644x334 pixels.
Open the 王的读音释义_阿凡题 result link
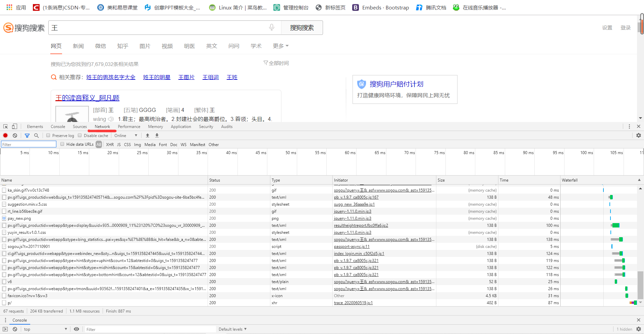[87, 98]
